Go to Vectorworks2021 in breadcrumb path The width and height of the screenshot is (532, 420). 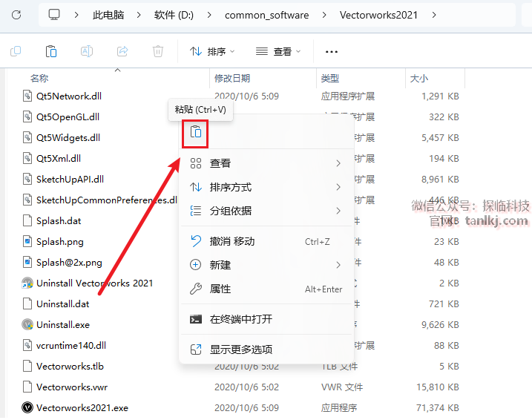click(x=378, y=15)
